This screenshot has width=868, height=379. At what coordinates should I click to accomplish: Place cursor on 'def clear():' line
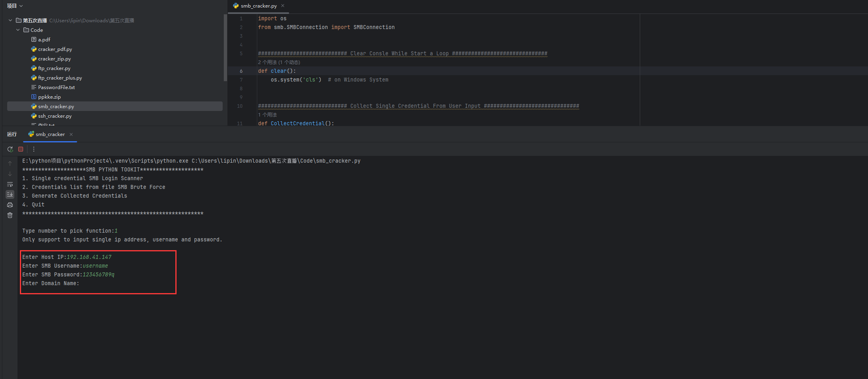[x=277, y=71]
